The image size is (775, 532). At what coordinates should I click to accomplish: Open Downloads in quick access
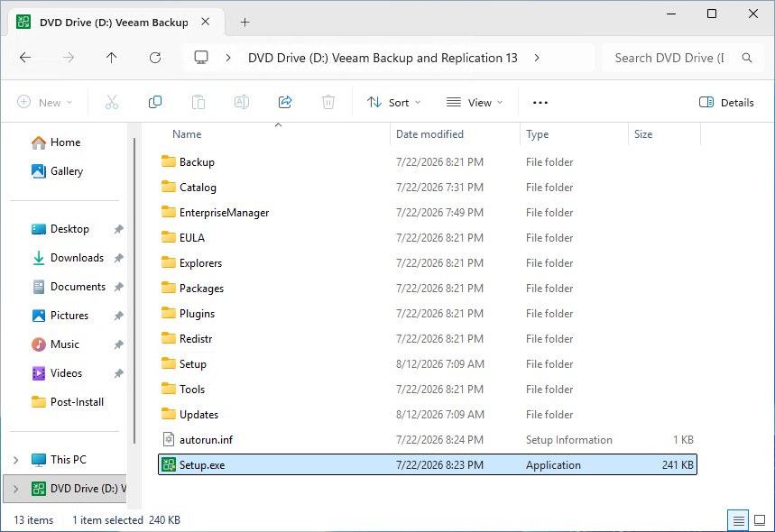(68, 258)
